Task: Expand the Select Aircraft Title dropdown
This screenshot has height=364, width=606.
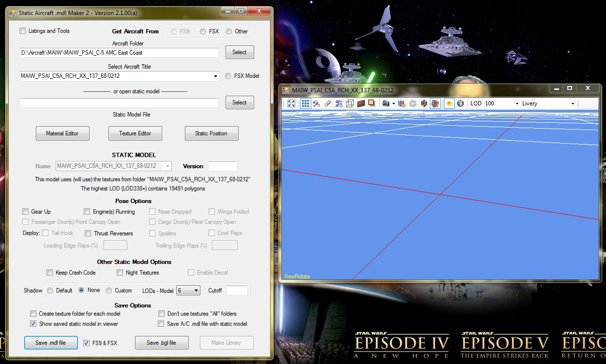Action: tap(215, 76)
